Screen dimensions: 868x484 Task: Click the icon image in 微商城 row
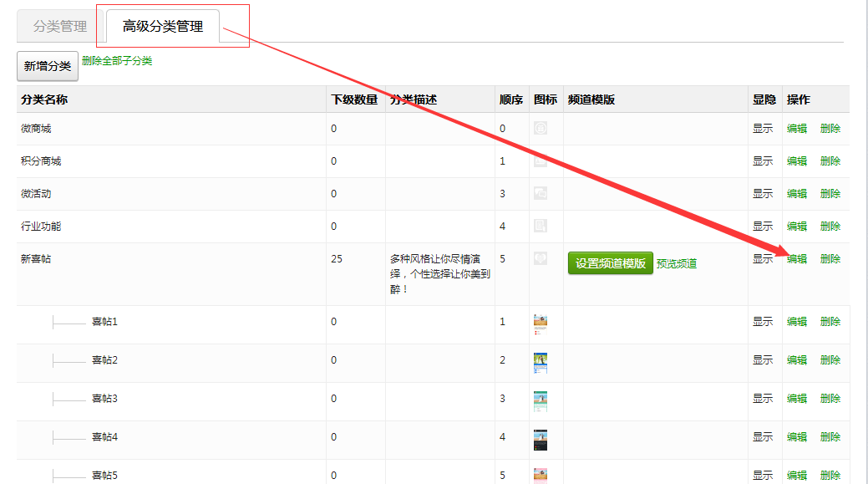(541, 129)
